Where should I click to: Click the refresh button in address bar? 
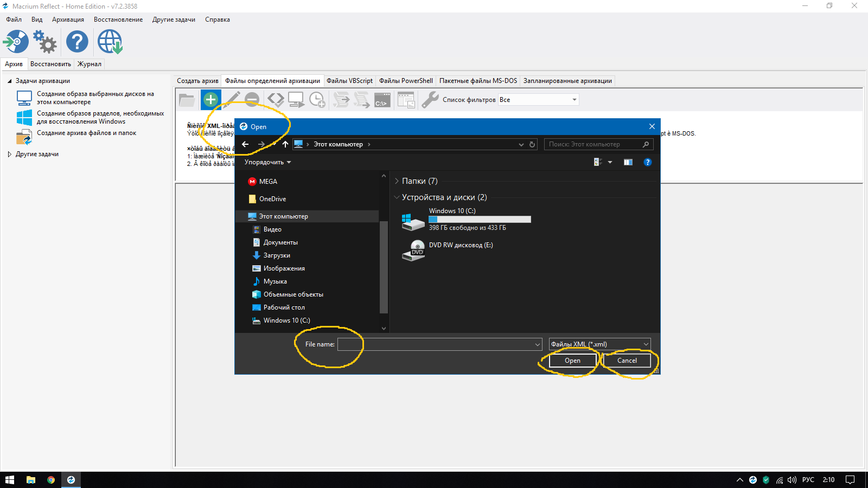coord(532,144)
